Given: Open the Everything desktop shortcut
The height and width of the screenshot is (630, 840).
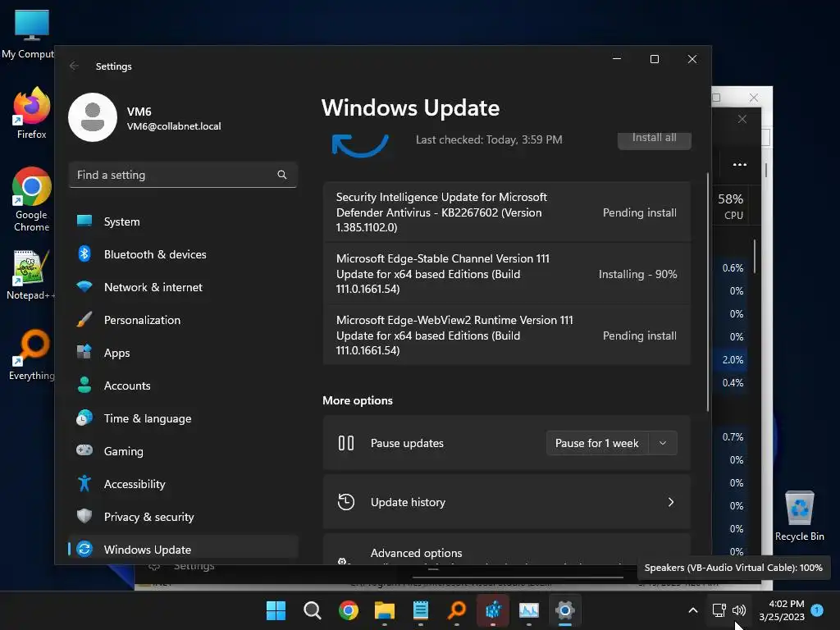Looking at the screenshot, I should click(32, 354).
